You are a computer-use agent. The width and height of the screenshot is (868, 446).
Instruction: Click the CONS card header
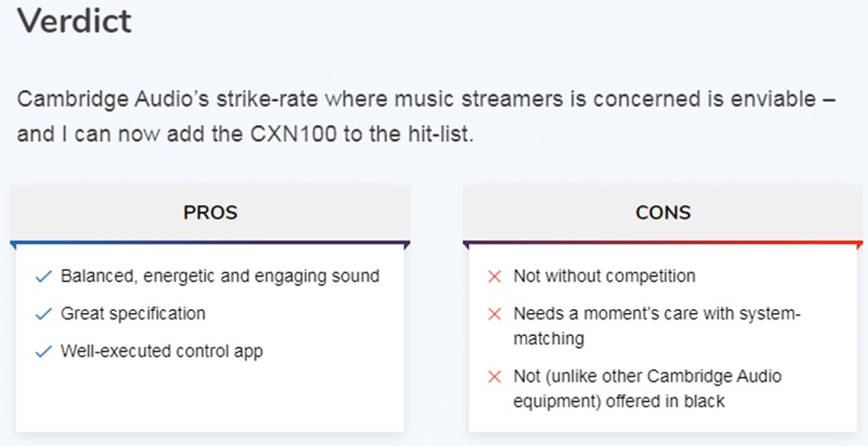coord(662,213)
